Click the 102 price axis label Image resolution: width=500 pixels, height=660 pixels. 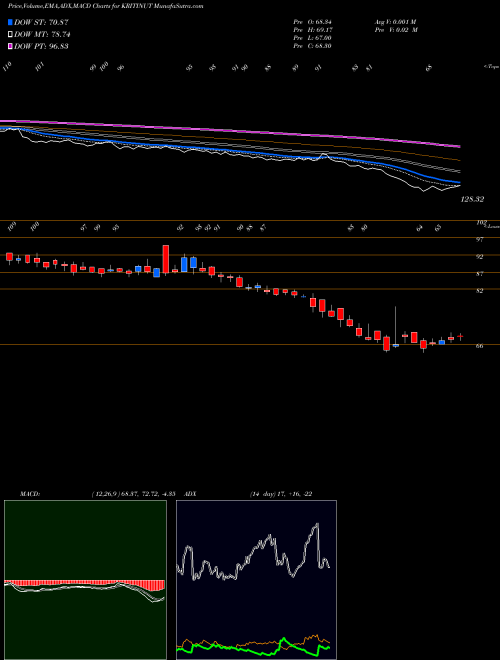(x=481, y=223)
